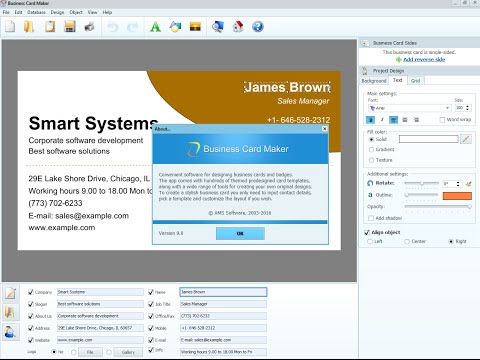Open the Database menu
The width and height of the screenshot is (480, 360).
(36, 12)
